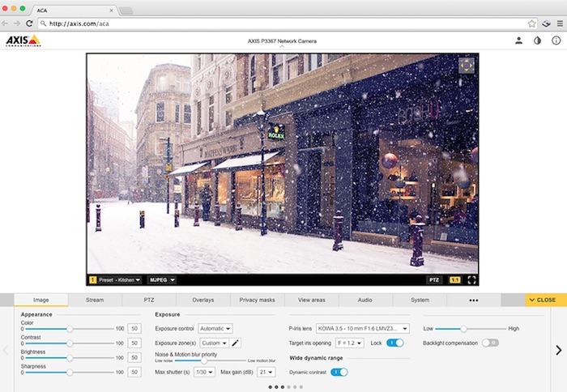Disable Dynamic contrast toggle

pos(339,372)
